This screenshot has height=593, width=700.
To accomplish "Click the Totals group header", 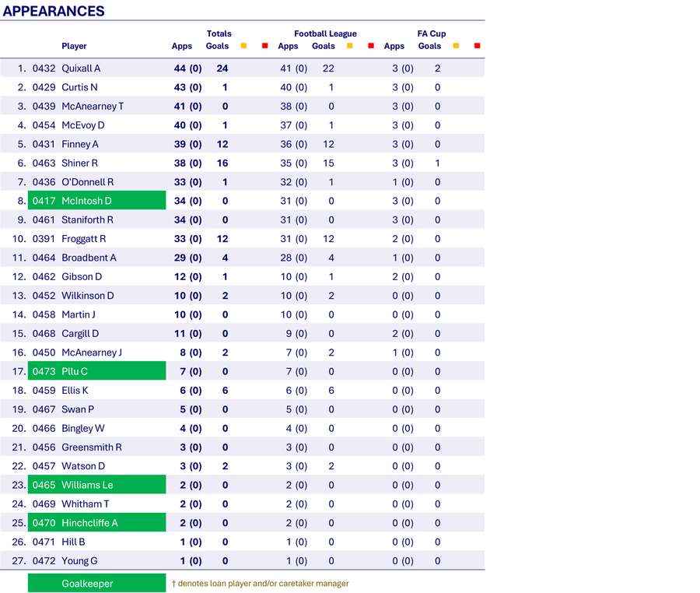I will pyautogui.click(x=219, y=33).
